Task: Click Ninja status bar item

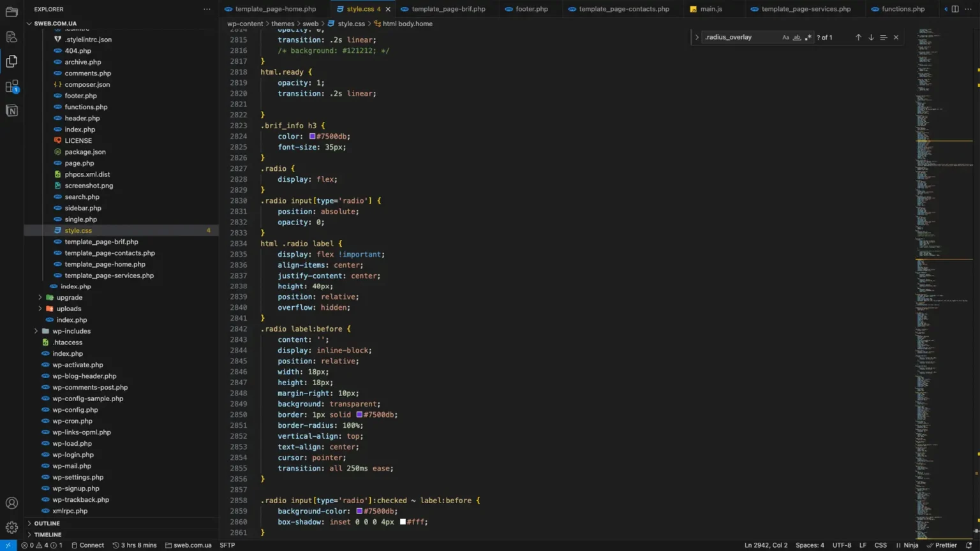Action: [x=907, y=545]
